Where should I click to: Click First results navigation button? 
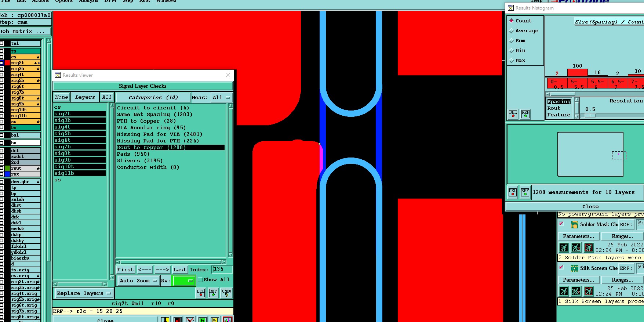[x=125, y=269]
